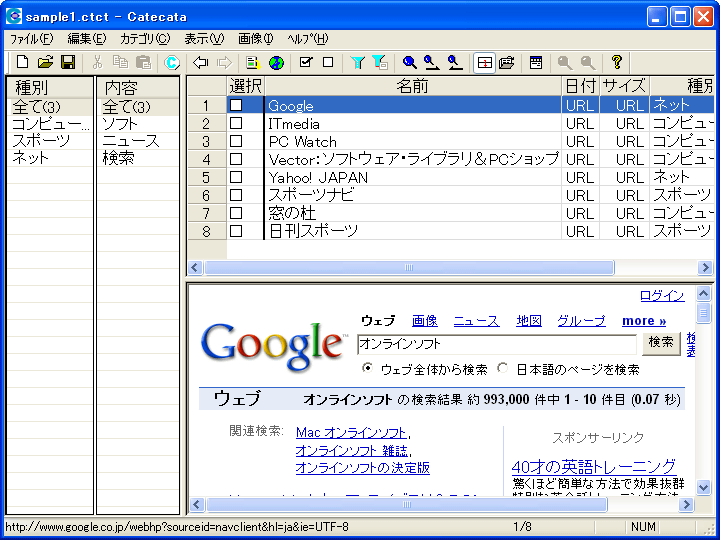720x540 pixels.
Task: Click the blue magnifier search icon
Action: tap(409, 62)
